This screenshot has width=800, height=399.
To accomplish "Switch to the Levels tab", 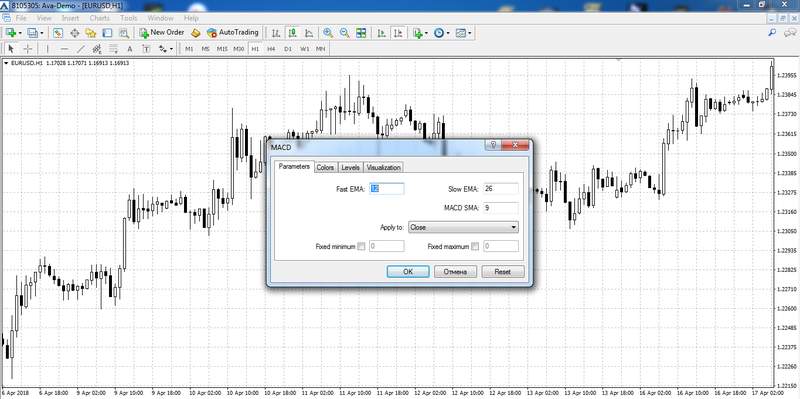I will pos(351,167).
